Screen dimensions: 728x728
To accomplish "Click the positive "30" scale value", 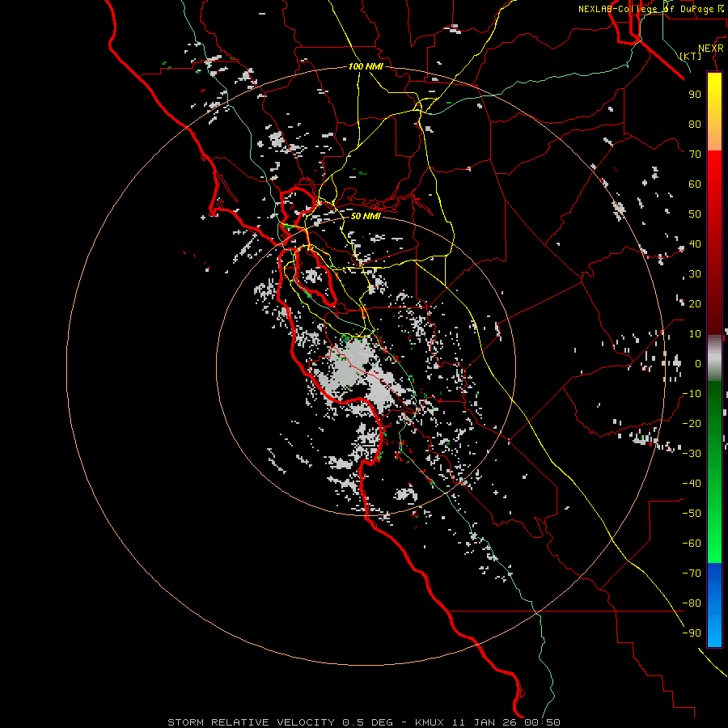I will coord(695,274).
